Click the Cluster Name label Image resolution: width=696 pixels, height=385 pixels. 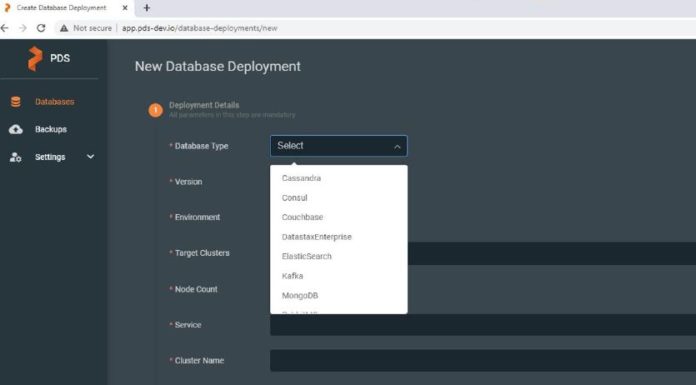pyautogui.click(x=199, y=361)
